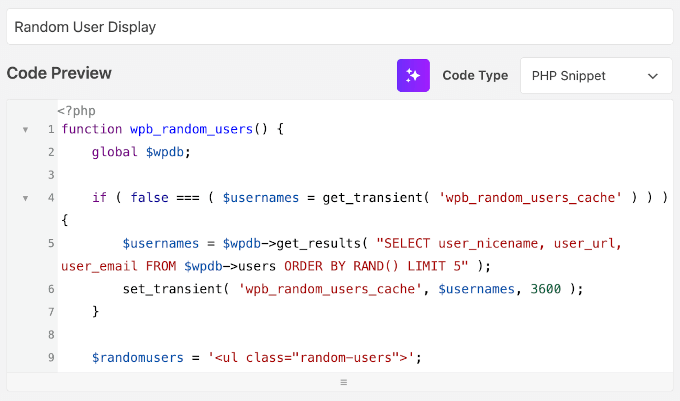Click the AI sparkle generate button
Image resolution: width=680 pixels, height=401 pixels.
tap(413, 76)
